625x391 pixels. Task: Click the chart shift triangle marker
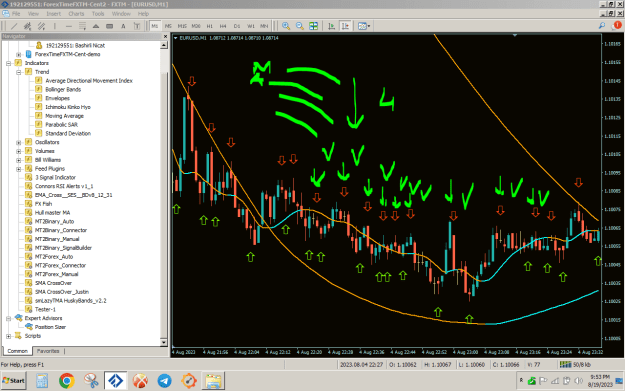[x=515, y=35]
